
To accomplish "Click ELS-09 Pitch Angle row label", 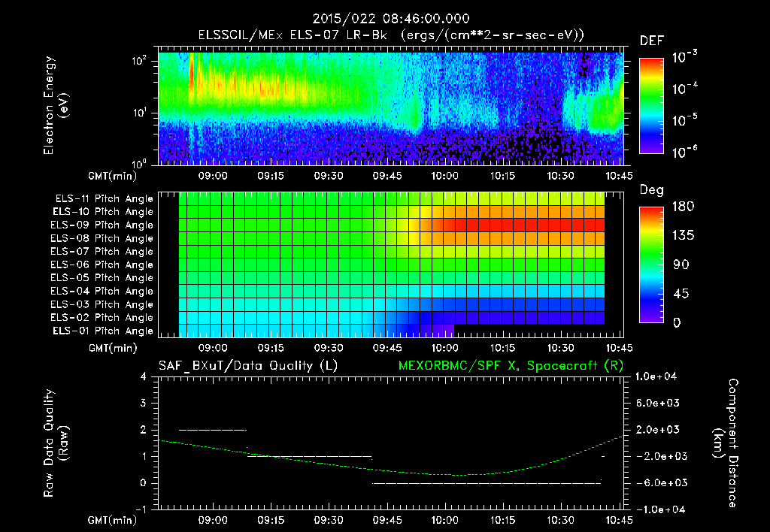I will pyautogui.click(x=102, y=225).
